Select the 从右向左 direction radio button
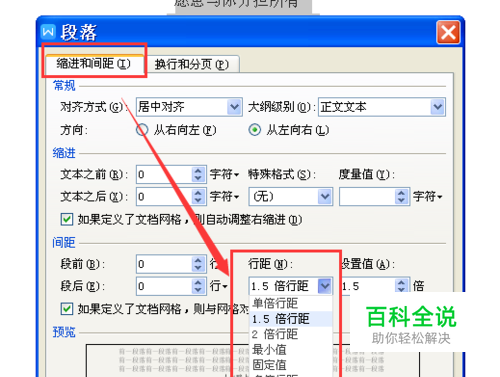Image resolution: width=500 pixels, height=377 pixels. [x=142, y=130]
